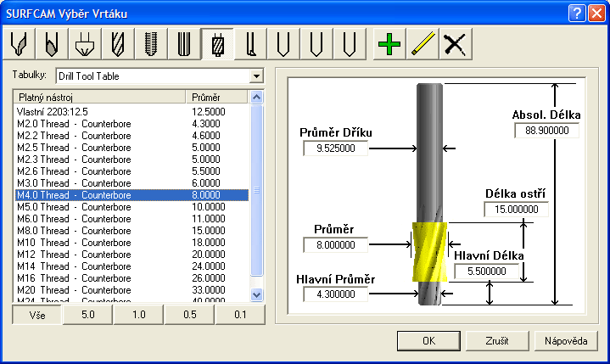The image size is (610, 364).
Task: Select the M5.0 Thread - Counterbore row
Action: click(132, 207)
